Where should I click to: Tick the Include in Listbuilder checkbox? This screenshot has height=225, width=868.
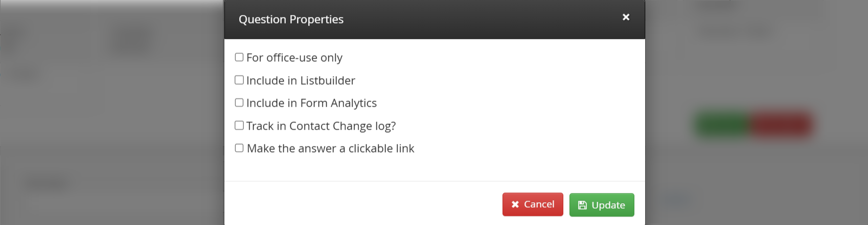point(239,80)
